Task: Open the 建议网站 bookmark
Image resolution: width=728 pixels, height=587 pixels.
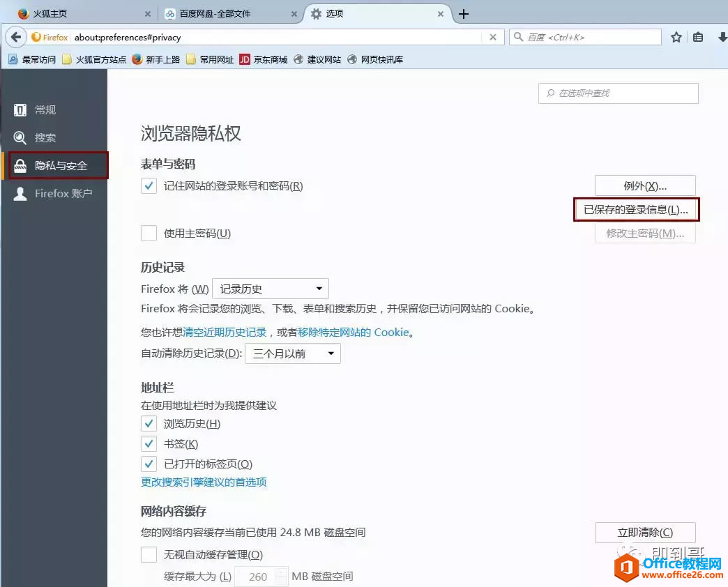Action: click(317, 59)
